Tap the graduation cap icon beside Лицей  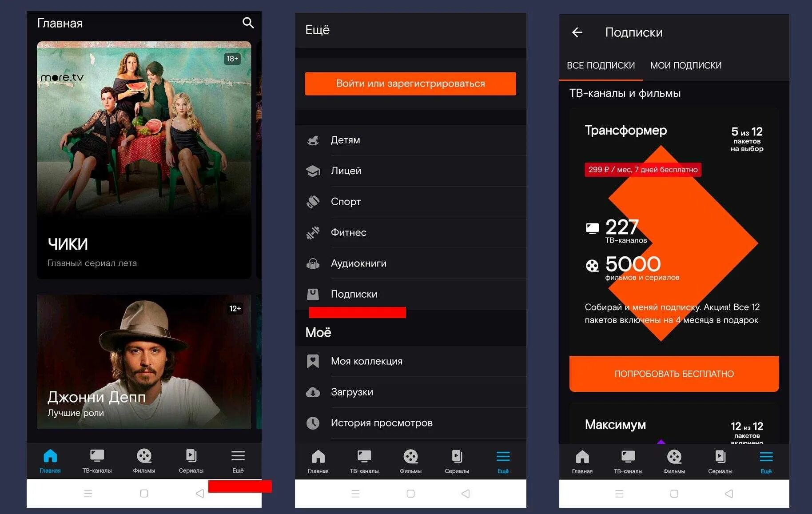(x=313, y=171)
